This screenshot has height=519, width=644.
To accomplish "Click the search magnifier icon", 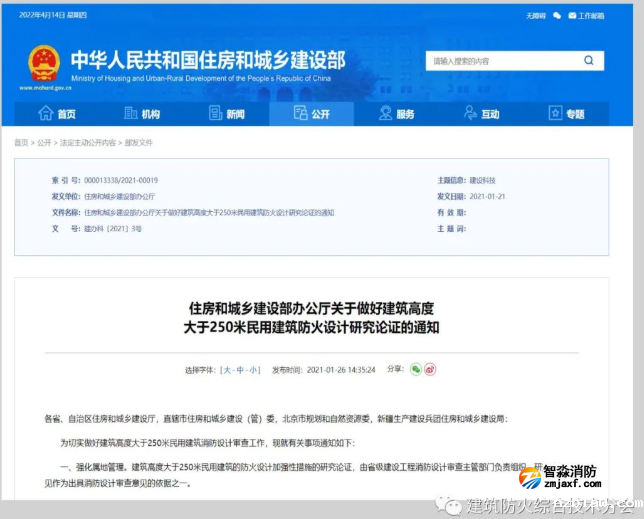I will [592, 61].
